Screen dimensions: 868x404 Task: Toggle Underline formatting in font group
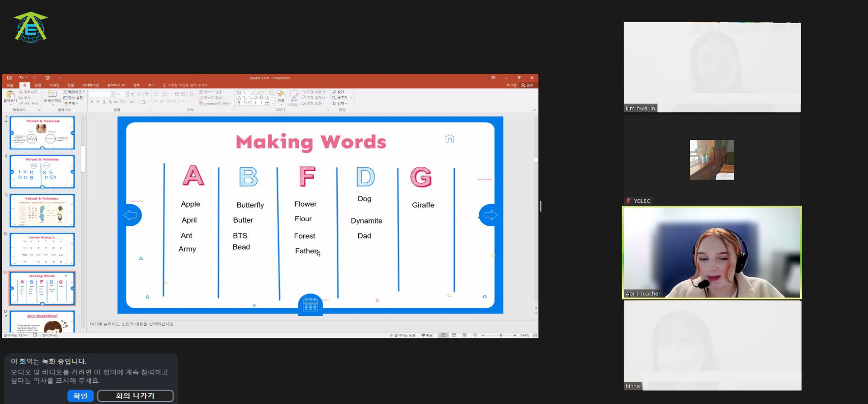click(x=104, y=102)
